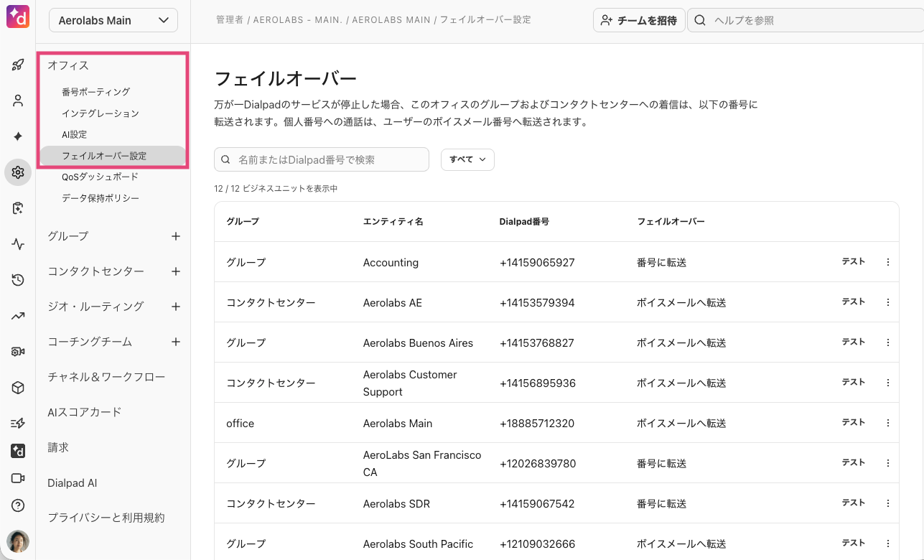924x560 pixels.
Task: Add コーチングチーム with plus icon
Action: click(x=176, y=342)
